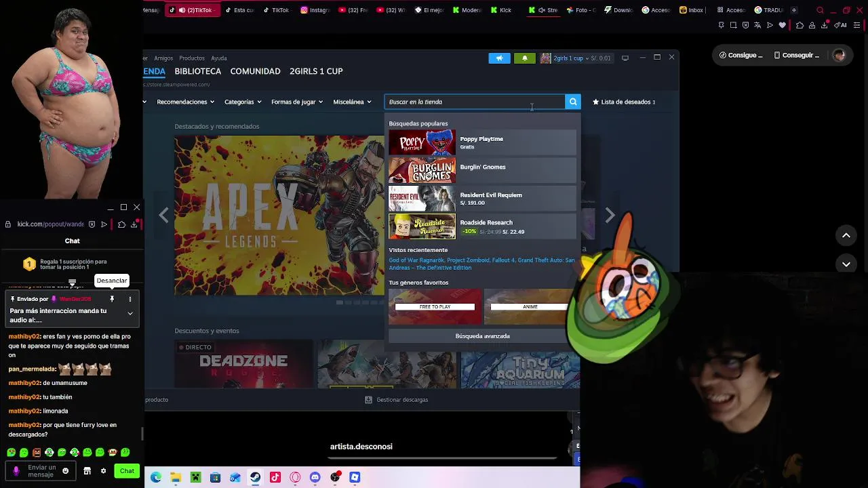Image resolution: width=868 pixels, height=488 pixels.
Task: Click Gestionar descargas link
Action: pos(402,400)
